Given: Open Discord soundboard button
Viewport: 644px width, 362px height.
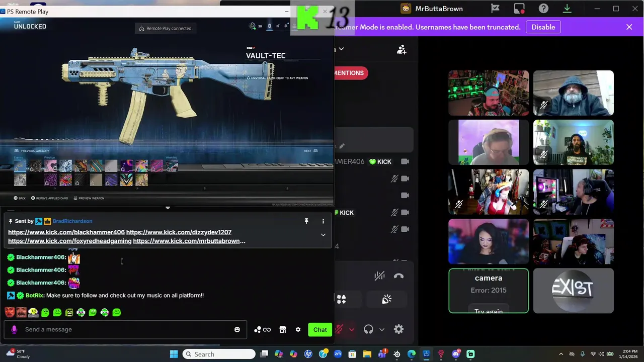Looking at the screenshot, I should (386, 299).
